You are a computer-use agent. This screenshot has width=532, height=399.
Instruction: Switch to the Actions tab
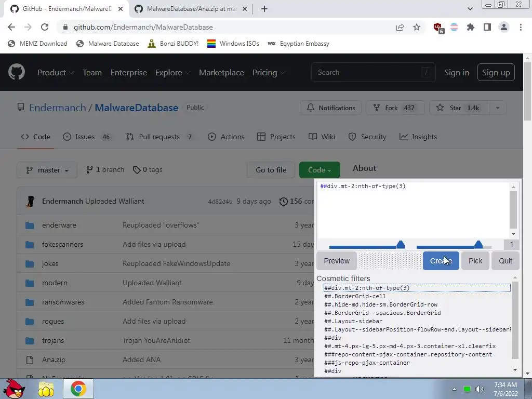(x=226, y=137)
